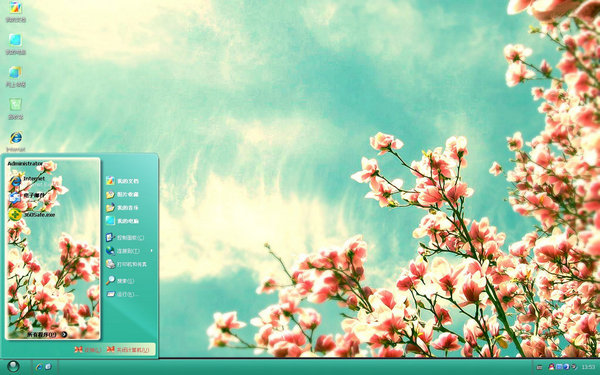This screenshot has width=600, height=375.
Task: Open My Pictures (图片收藏) in Start menu
Action: point(123,194)
